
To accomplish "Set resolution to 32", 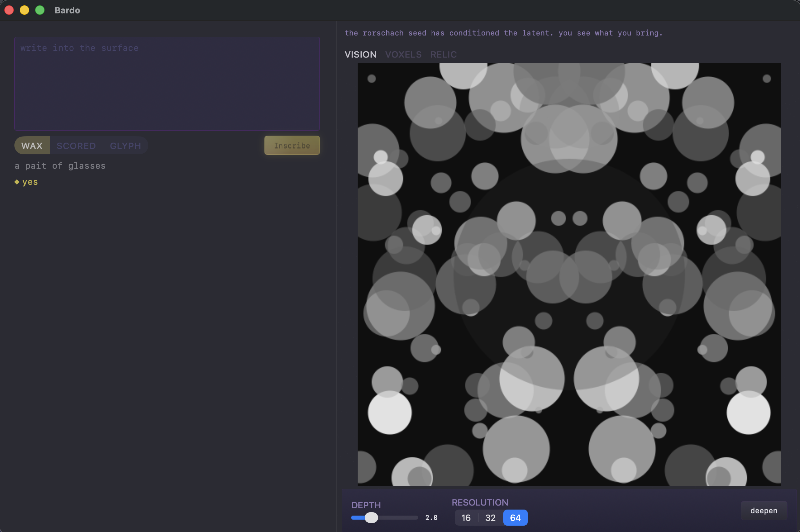I will [490, 518].
